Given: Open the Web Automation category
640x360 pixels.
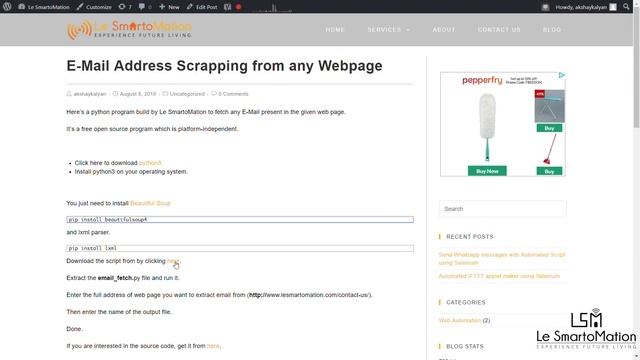Looking at the screenshot, I should (x=460, y=320).
